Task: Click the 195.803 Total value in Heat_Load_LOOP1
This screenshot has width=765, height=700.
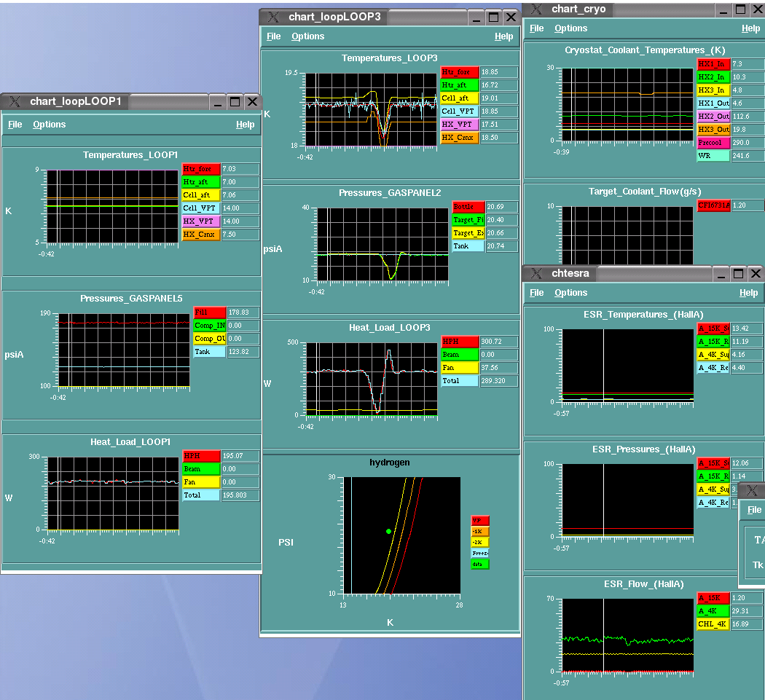Action: click(x=240, y=495)
